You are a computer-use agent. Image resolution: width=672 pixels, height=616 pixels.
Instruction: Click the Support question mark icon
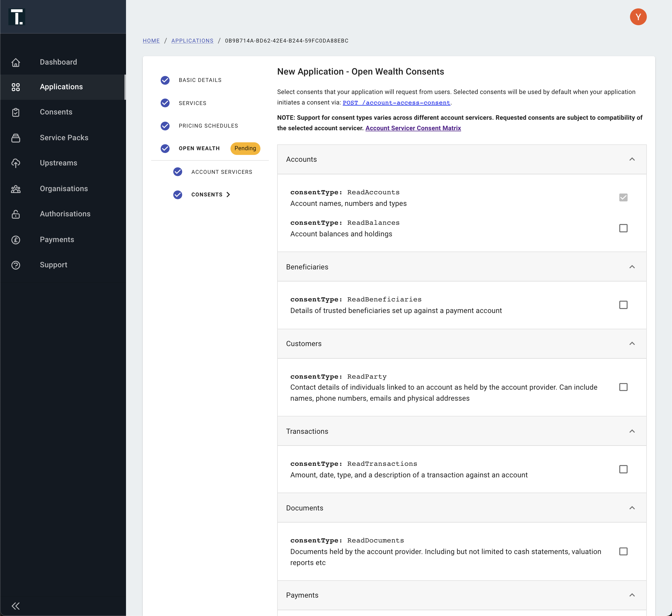16,265
